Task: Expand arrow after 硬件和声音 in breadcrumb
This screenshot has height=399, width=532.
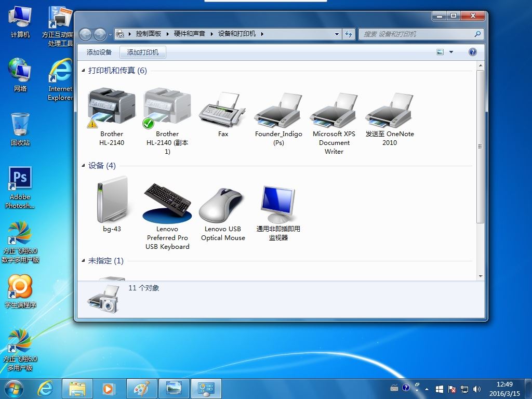Action: click(x=212, y=34)
